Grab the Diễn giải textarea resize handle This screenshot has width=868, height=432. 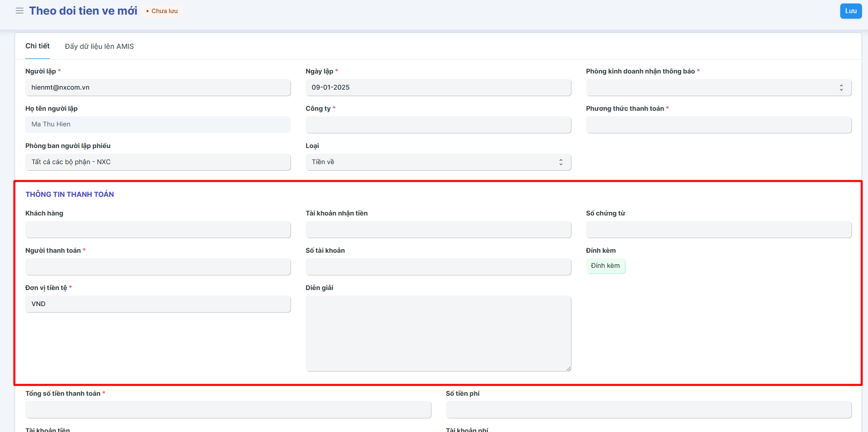tap(568, 369)
